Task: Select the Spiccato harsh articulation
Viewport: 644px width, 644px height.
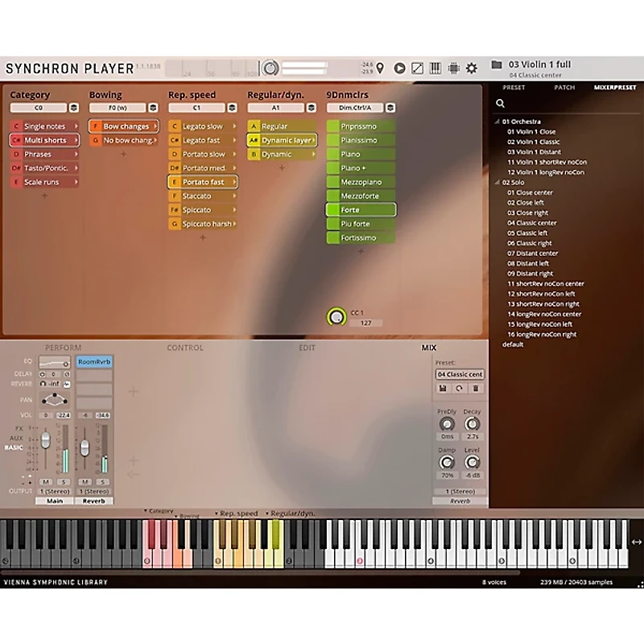Action: (203, 224)
